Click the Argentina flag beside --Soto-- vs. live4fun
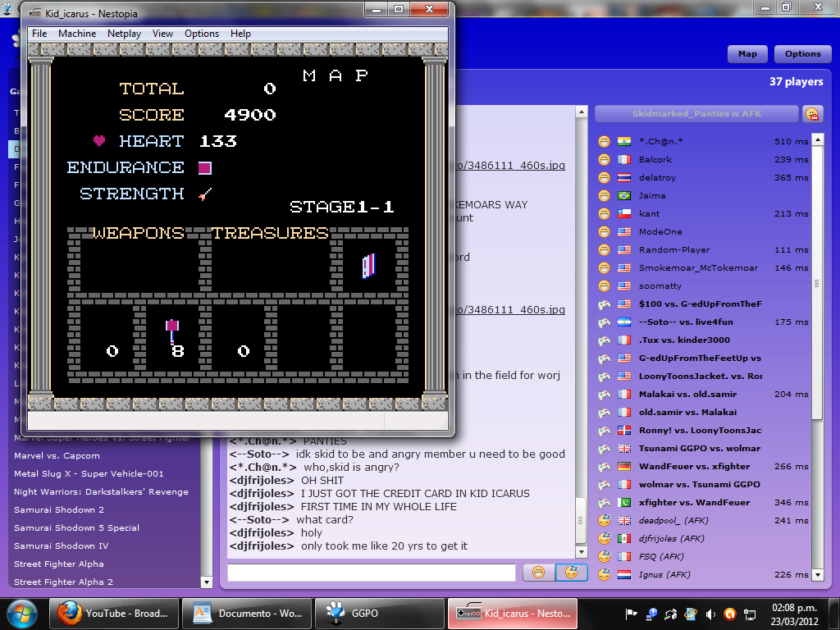 [x=624, y=322]
